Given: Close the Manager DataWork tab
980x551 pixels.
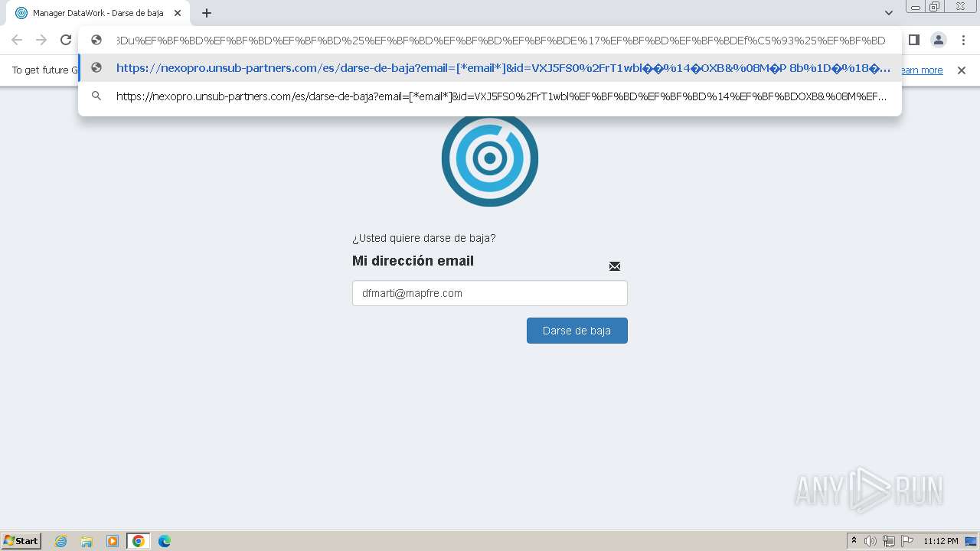Looking at the screenshot, I should coord(178,13).
